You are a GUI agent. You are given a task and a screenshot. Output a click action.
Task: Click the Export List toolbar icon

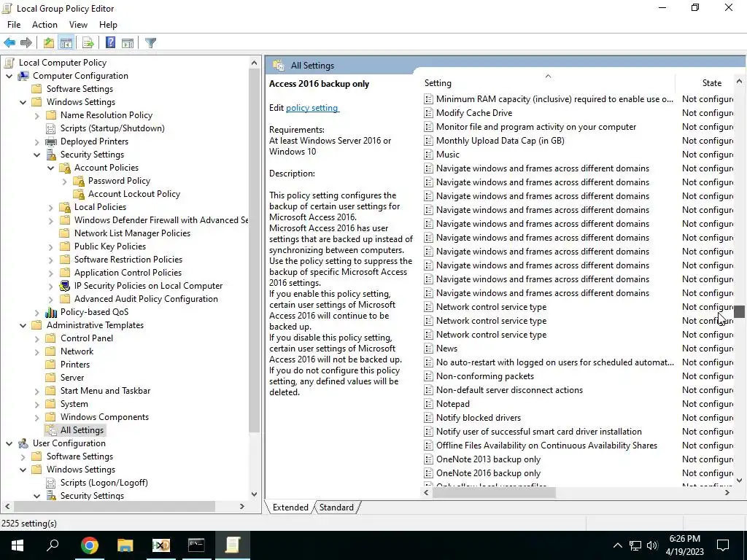(x=88, y=43)
